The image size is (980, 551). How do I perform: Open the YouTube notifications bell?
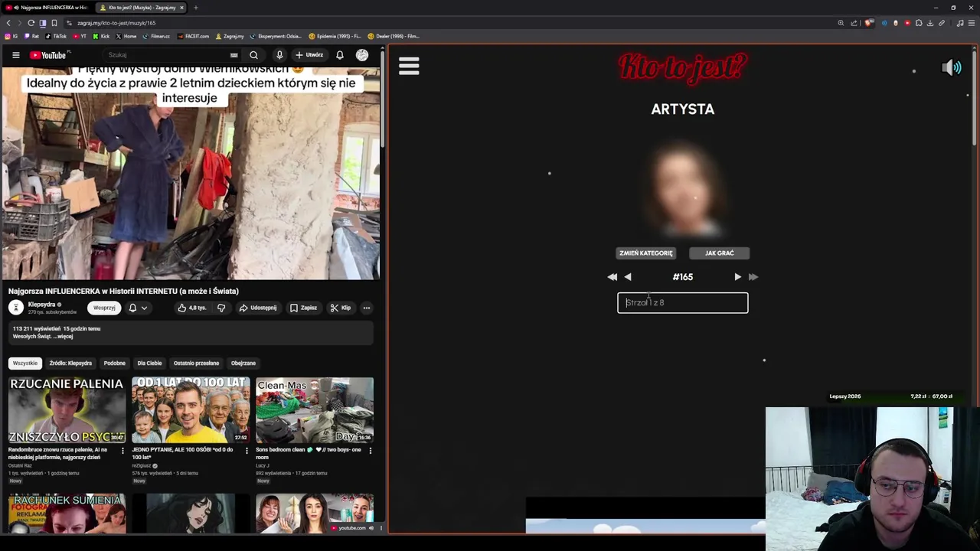click(340, 55)
